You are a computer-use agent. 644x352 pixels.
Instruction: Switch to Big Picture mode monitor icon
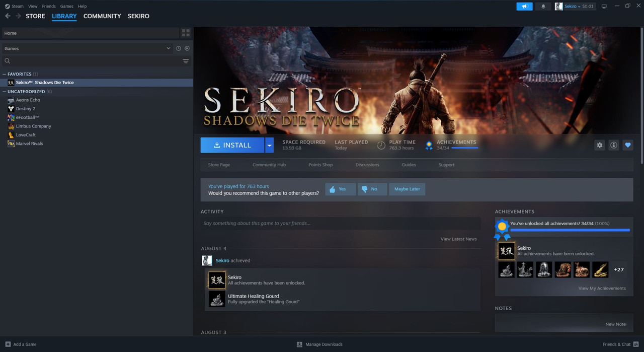tap(604, 7)
